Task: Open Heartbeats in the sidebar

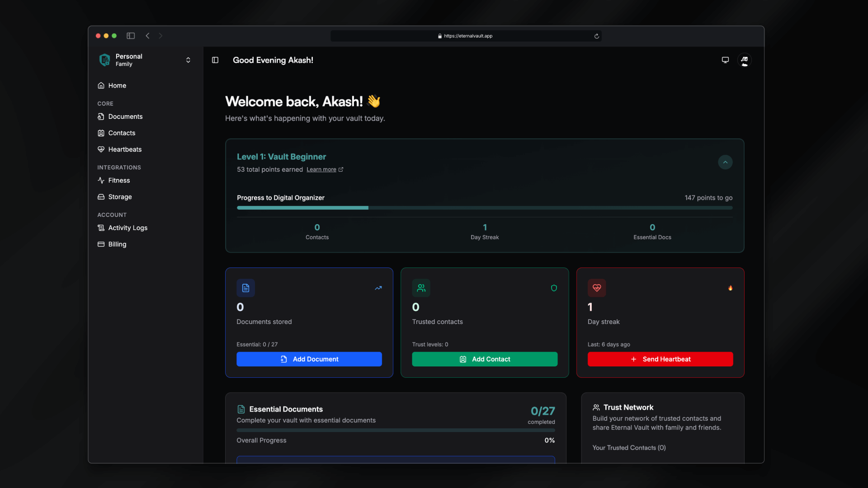Action: pyautogui.click(x=125, y=150)
